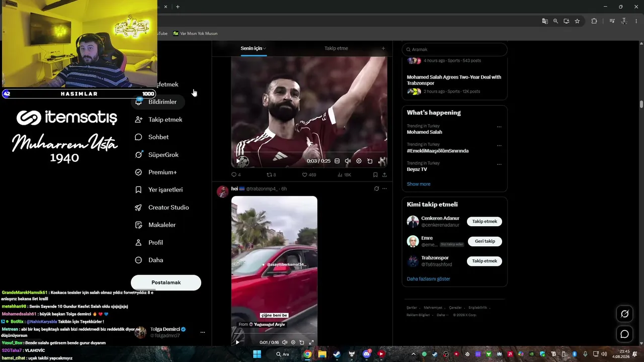Follow Cenkeren Adanur
Viewport: 644px width, 362px height.
tap(485, 222)
